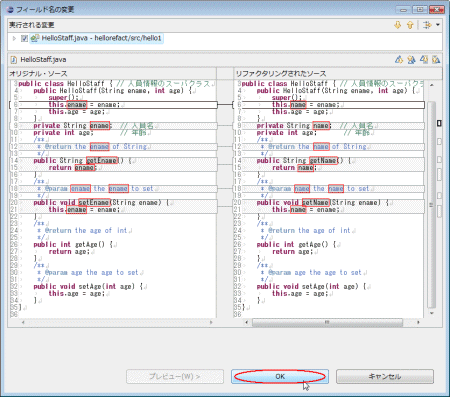Click the filter changes icon
This screenshot has width=450, height=397.
coord(427,25)
